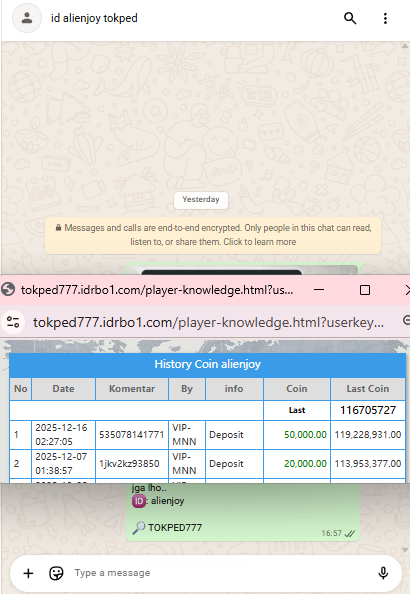This screenshot has width=410, height=594.
Task: Start a voice message recording
Action: [383, 573]
